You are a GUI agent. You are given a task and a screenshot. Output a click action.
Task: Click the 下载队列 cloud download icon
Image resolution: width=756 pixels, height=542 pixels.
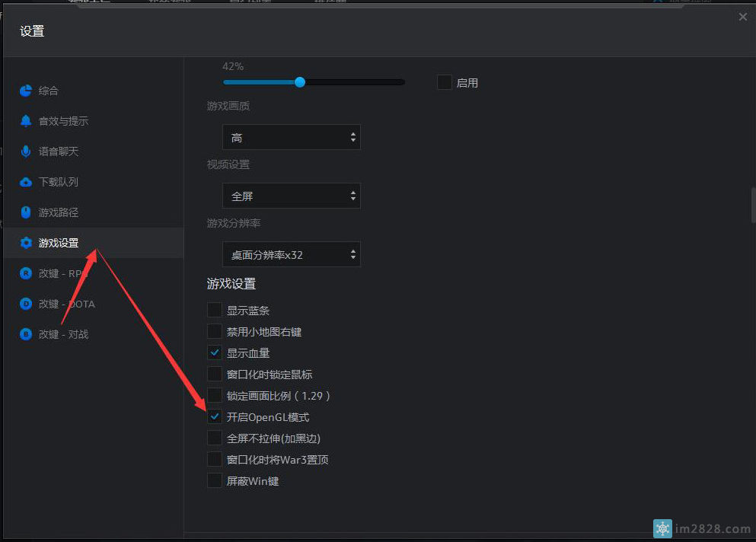click(26, 182)
